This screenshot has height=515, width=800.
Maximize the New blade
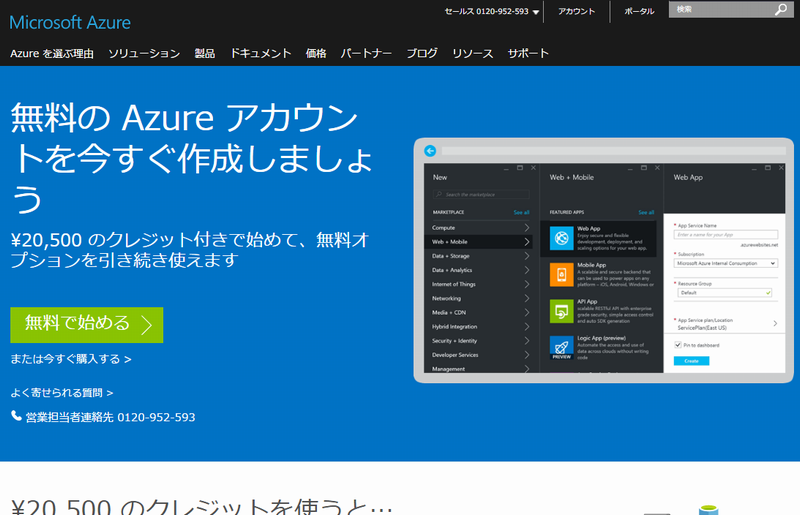[x=520, y=168]
